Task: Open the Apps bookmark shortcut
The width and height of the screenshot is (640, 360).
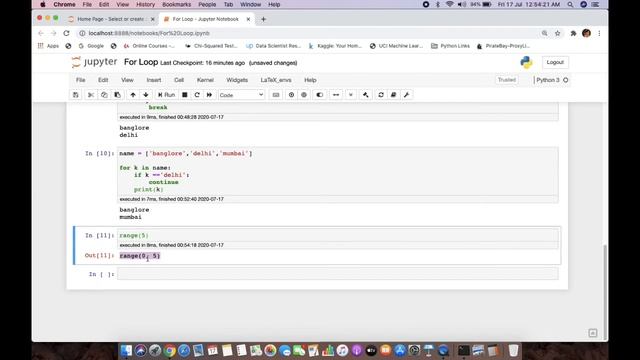Action: coord(49,46)
